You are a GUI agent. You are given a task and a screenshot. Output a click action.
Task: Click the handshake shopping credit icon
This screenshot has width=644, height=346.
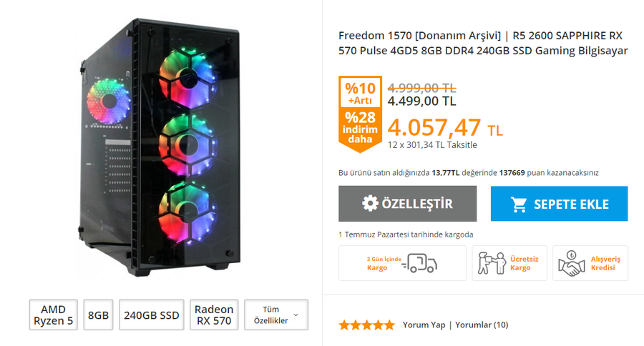[571, 263]
